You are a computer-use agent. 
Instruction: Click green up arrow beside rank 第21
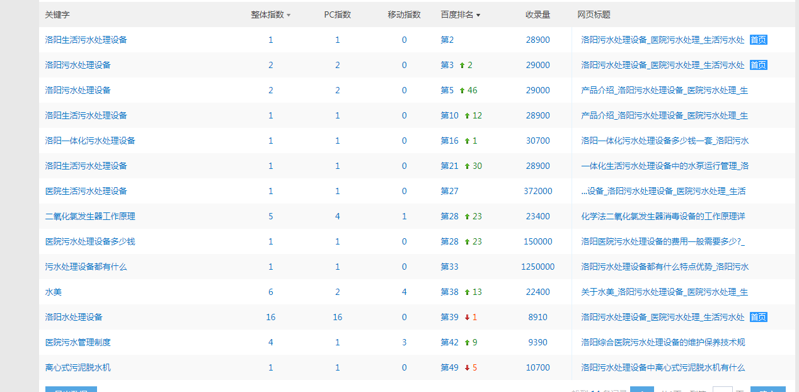467,166
